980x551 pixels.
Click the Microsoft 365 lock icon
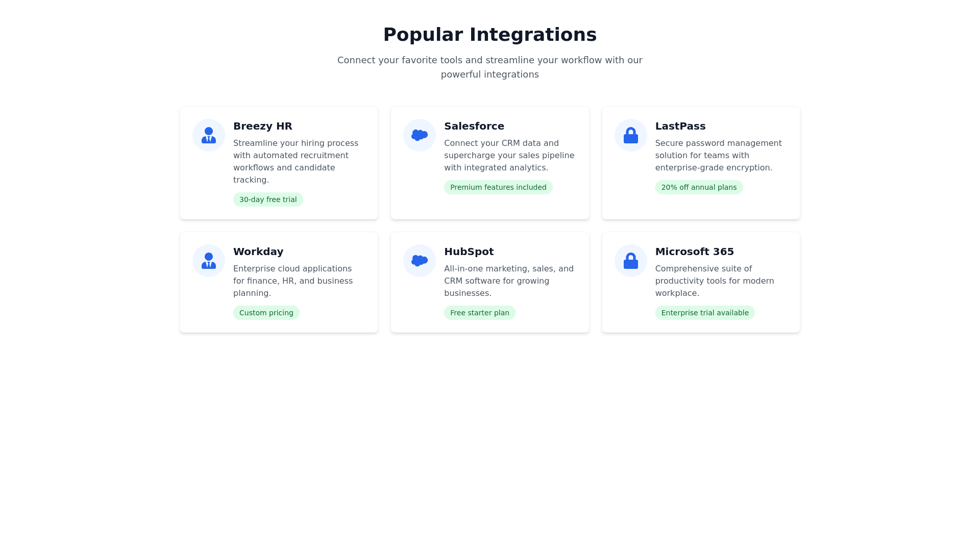[630, 261]
